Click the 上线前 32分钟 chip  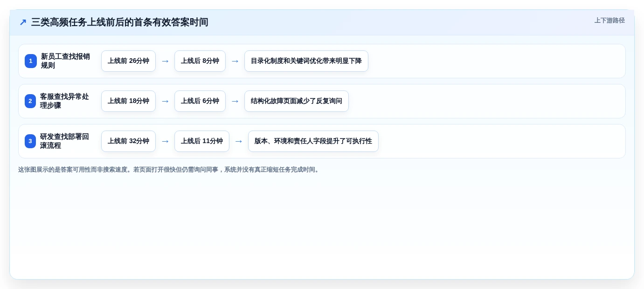[128, 141]
